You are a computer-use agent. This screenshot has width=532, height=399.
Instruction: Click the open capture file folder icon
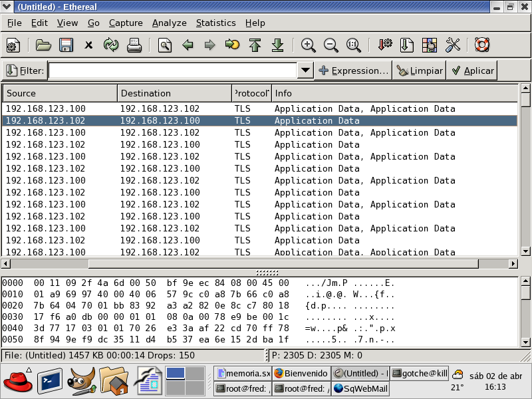(x=43, y=45)
